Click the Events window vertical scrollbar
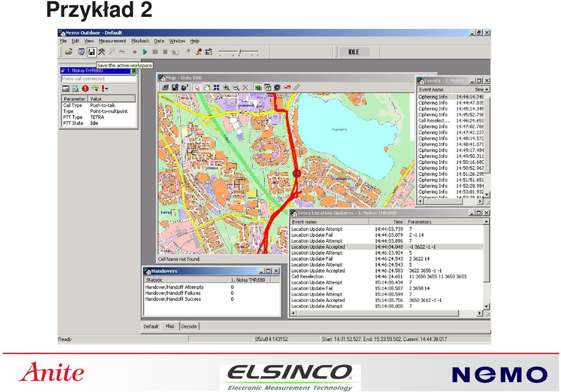The height and width of the screenshot is (392, 561). pyautogui.click(x=487, y=143)
